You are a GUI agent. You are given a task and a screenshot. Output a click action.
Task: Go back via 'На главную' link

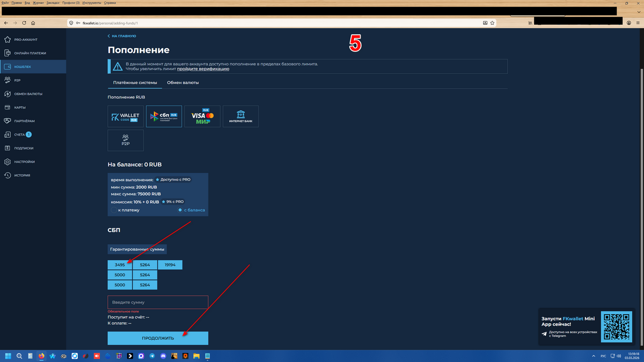pos(122,36)
